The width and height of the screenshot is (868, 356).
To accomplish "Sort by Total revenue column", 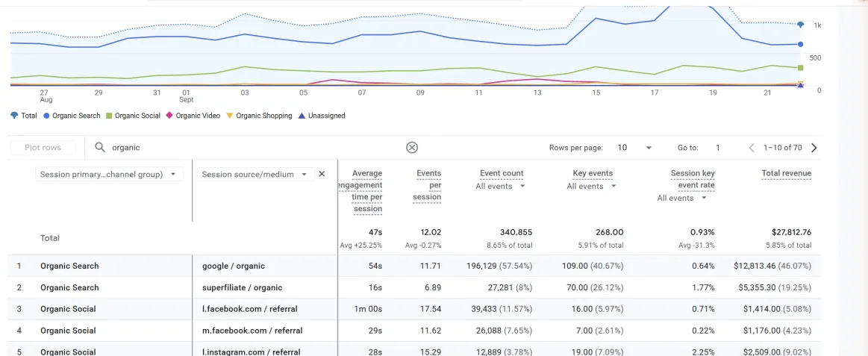I will tap(786, 173).
